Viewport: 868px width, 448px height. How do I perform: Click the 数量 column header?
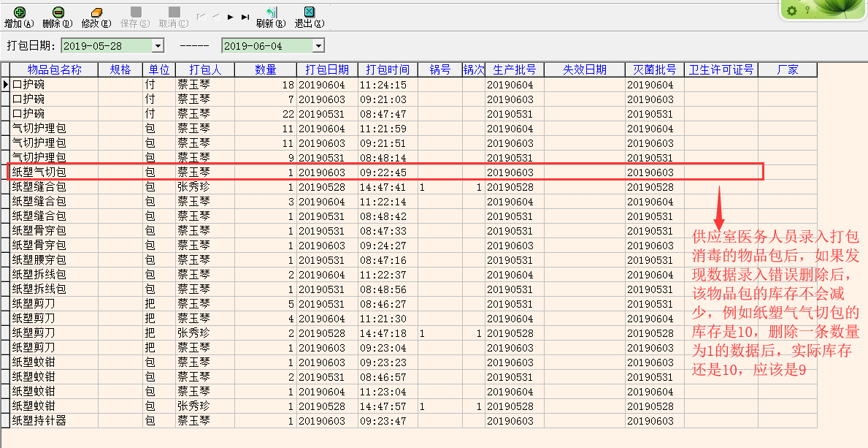[x=266, y=70]
